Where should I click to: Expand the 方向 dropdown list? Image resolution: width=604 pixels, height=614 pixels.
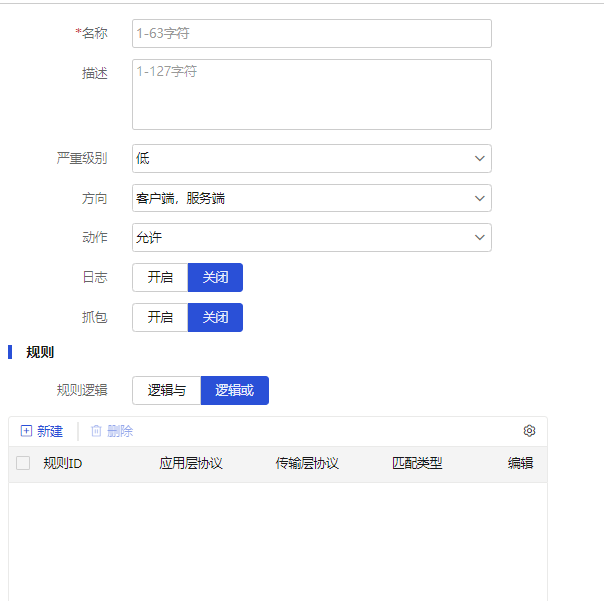click(311, 198)
